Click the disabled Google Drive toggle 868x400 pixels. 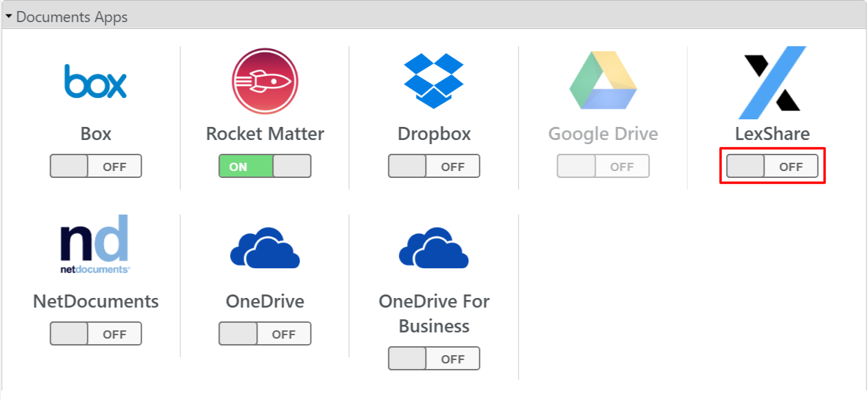click(603, 166)
